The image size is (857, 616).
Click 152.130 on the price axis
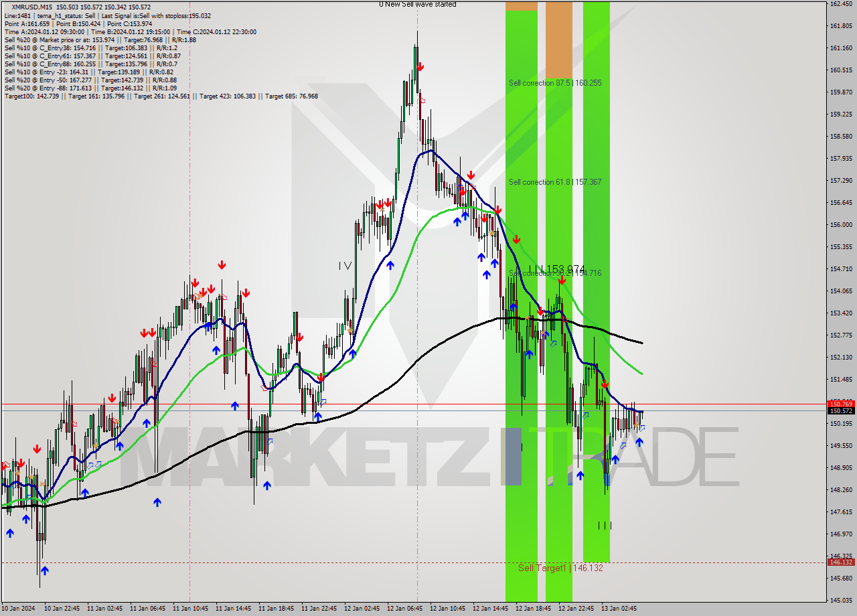point(841,358)
